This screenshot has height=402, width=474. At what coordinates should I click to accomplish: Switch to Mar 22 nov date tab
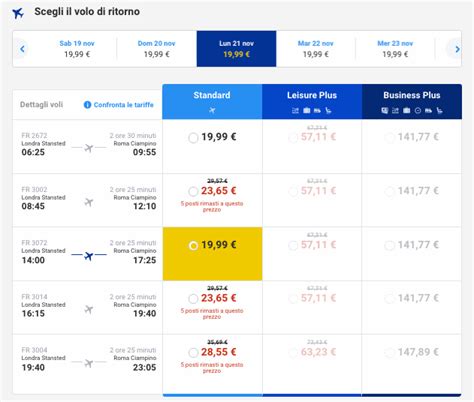click(316, 49)
